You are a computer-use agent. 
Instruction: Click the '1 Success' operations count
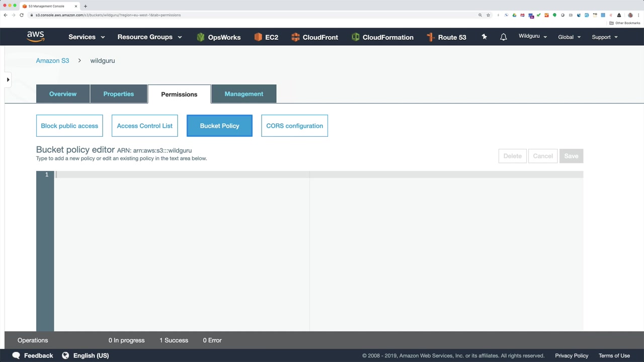(174, 340)
